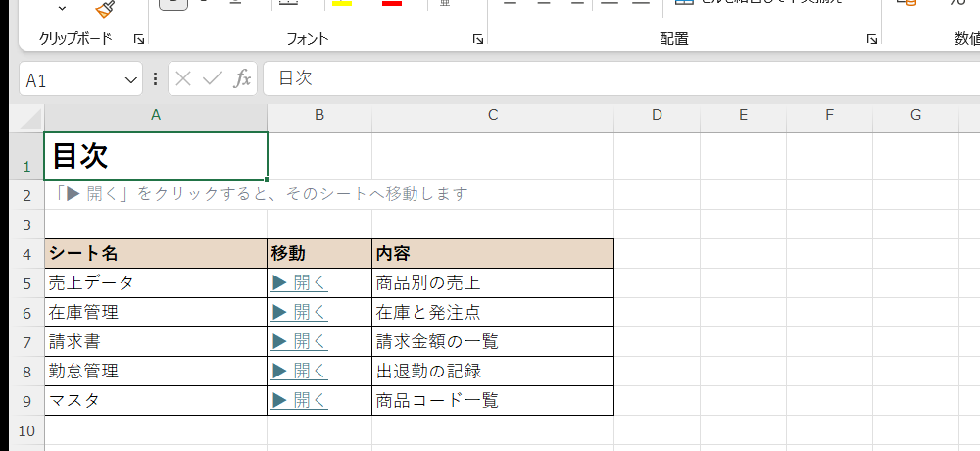Image resolution: width=980 pixels, height=451 pixels.
Task: Select row 5 header
Action: point(26,283)
